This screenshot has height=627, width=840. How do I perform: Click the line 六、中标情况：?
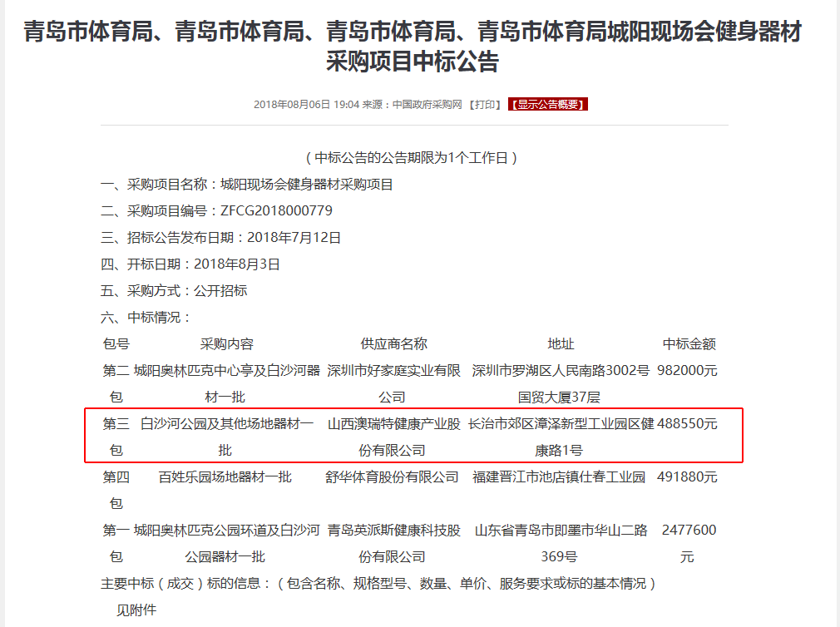[146, 318]
